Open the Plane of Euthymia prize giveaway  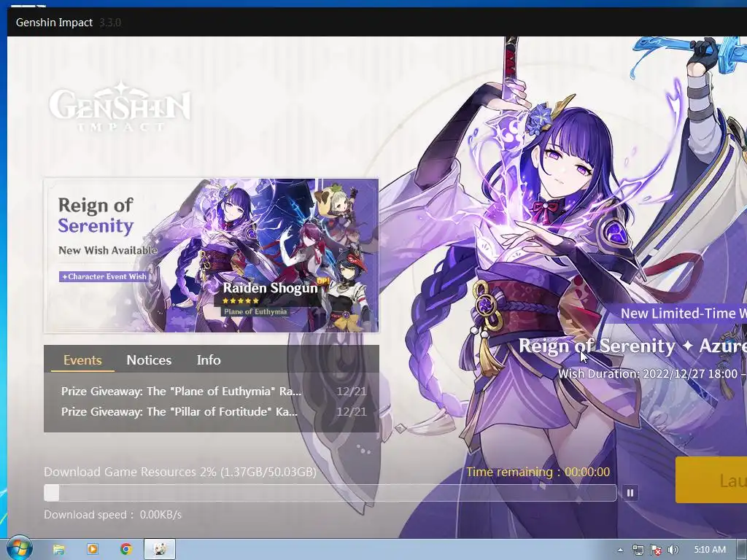pos(214,392)
